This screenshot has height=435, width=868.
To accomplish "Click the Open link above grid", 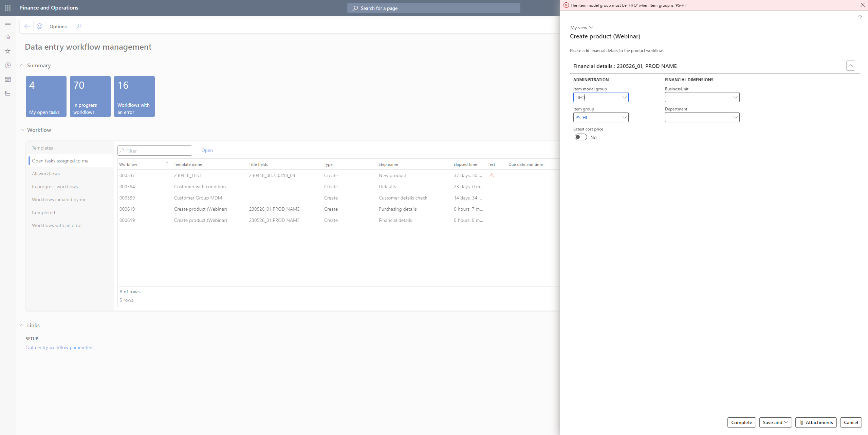I will [x=207, y=150].
